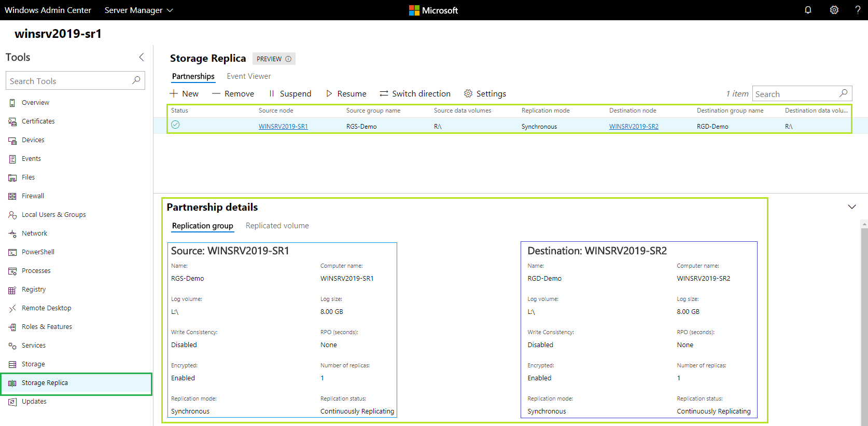Click the Search Tools magnifier icon
Image resolution: width=868 pixels, height=426 pixels.
click(x=136, y=80)
